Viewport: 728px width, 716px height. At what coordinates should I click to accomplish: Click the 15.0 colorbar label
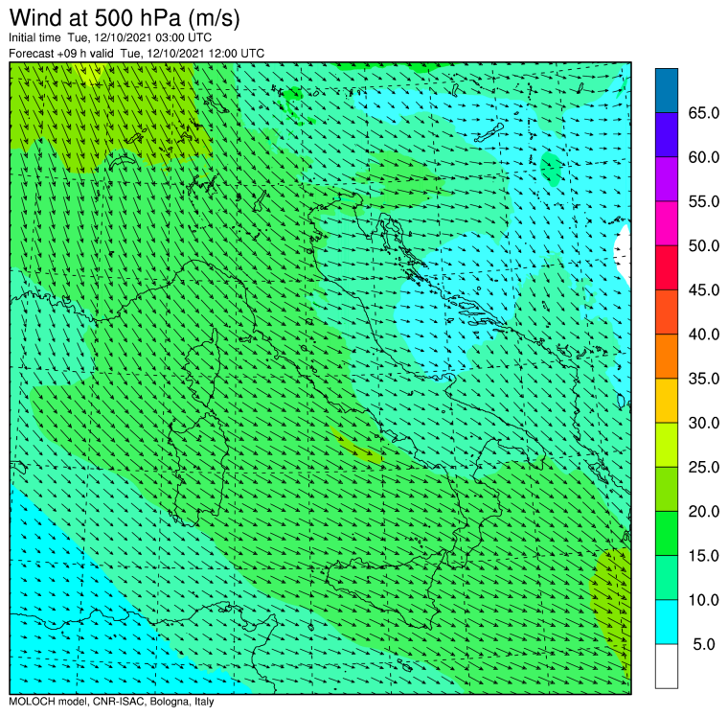click(x=703, y=556)
